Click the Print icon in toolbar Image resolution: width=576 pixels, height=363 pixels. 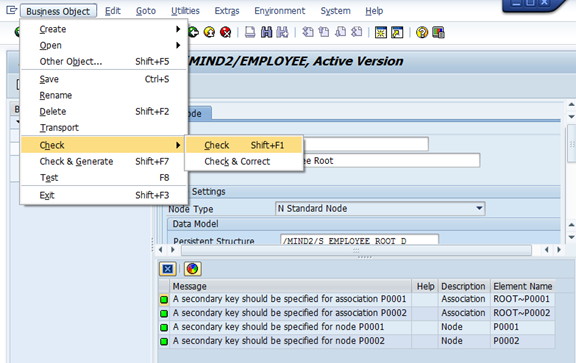[250, 32]
